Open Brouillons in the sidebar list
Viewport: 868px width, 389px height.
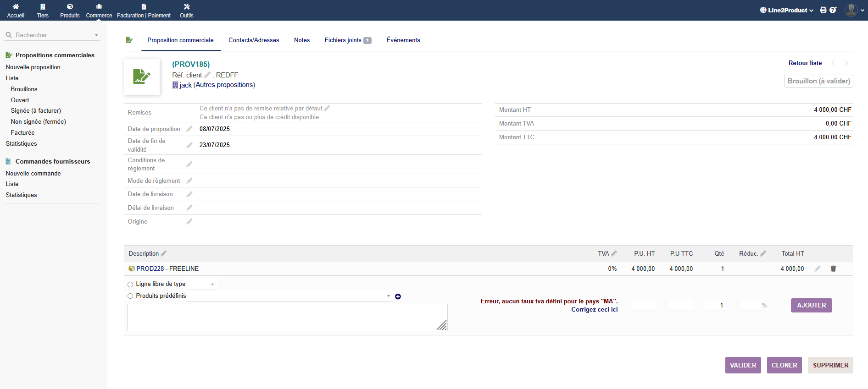pos(24,89)
